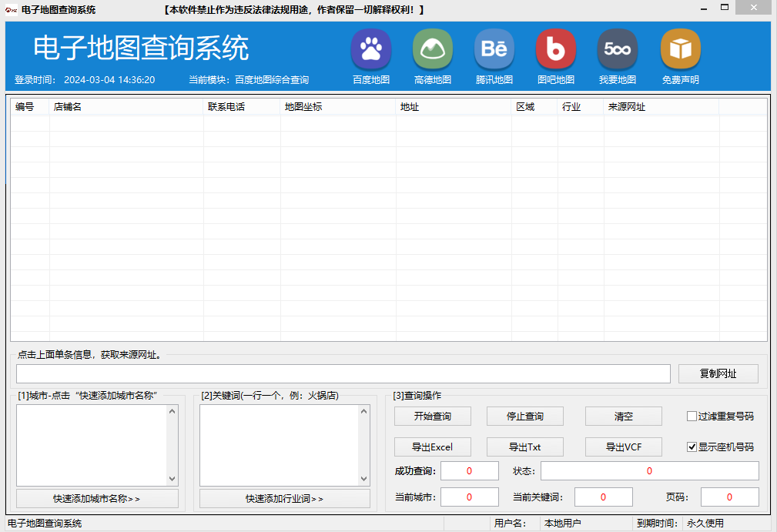Open the 免费声明 box icon

681,49
